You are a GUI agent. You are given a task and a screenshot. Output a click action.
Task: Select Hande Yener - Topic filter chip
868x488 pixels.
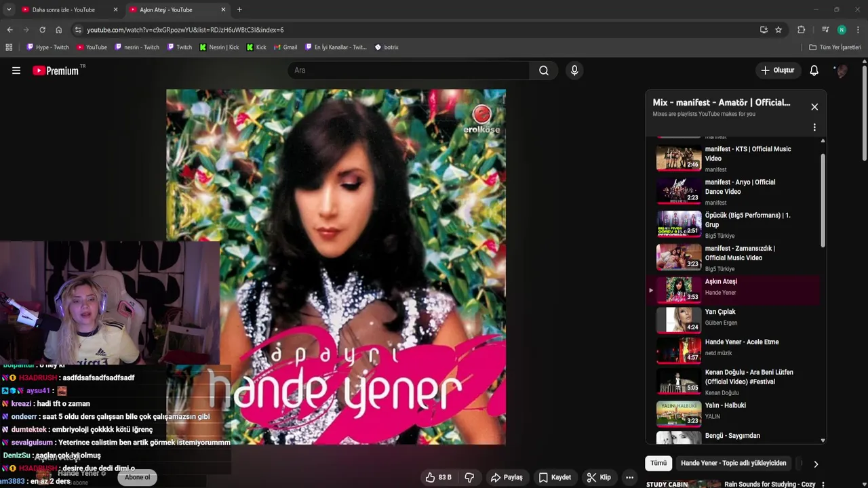(x=733, y=464)
